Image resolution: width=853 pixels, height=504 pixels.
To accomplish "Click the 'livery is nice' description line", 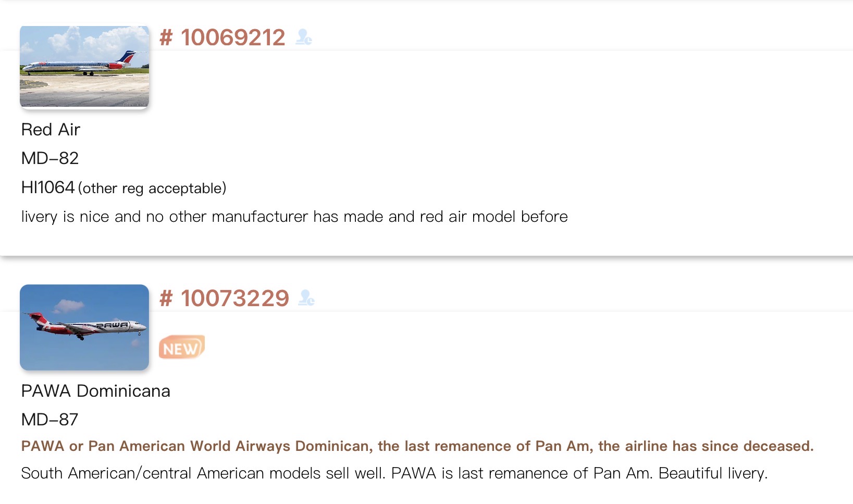I will click(x=294, y=217).
